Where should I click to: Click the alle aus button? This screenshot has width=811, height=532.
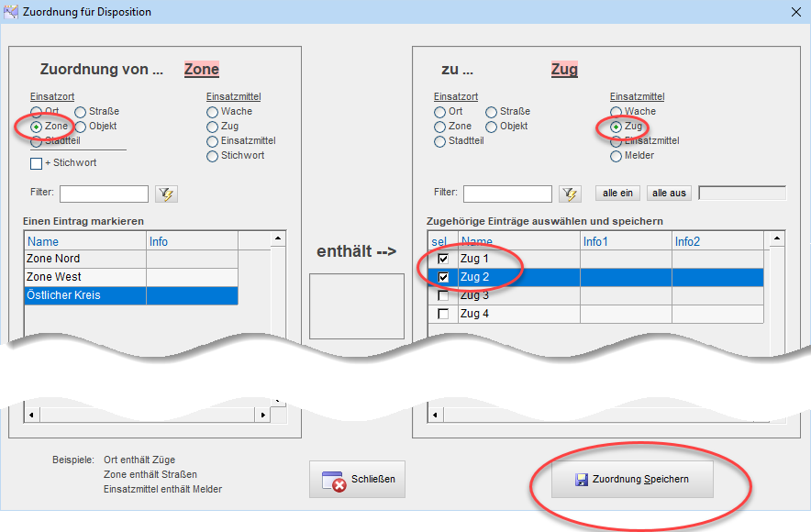(669, 194)
